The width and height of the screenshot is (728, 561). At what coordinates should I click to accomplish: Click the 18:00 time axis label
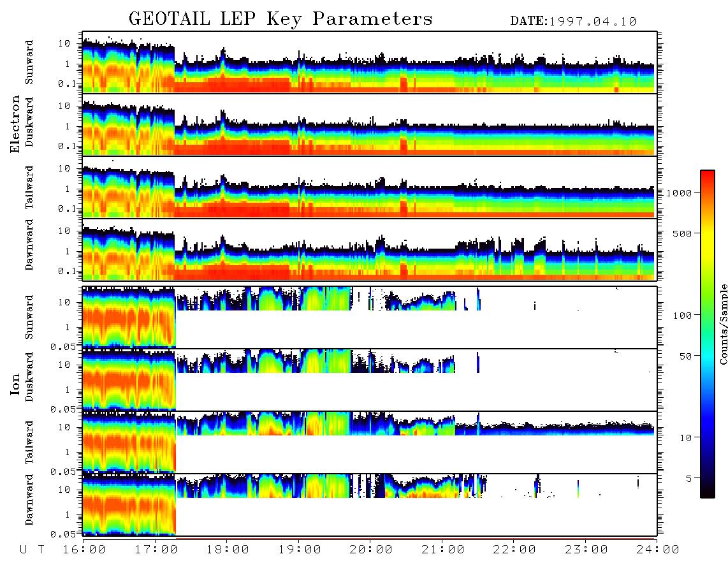click(x=228, y=550)
